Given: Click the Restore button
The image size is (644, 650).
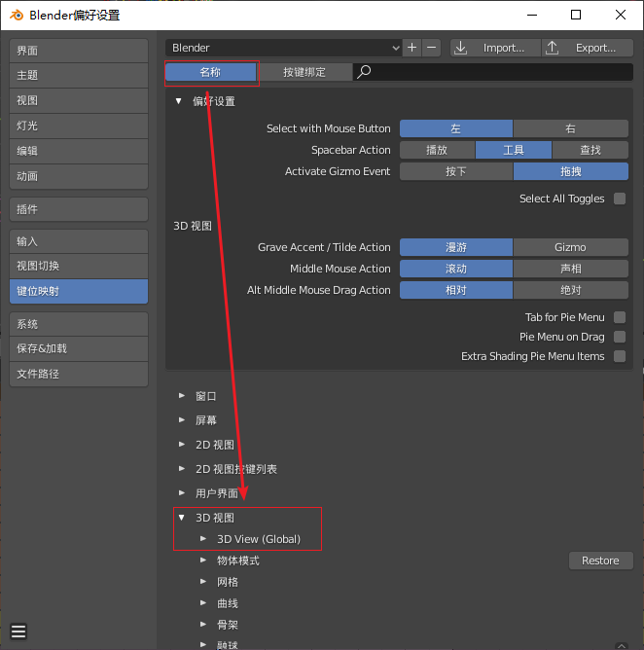Looking at the screenshot, I should pyautogui.click(x=600, y=560).
